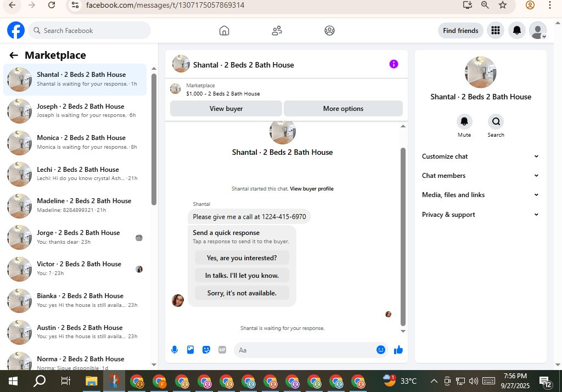Expand Customize chat section
Image resolution: width=562 pixels, height=392 pixels.
(x=480, y=156)
